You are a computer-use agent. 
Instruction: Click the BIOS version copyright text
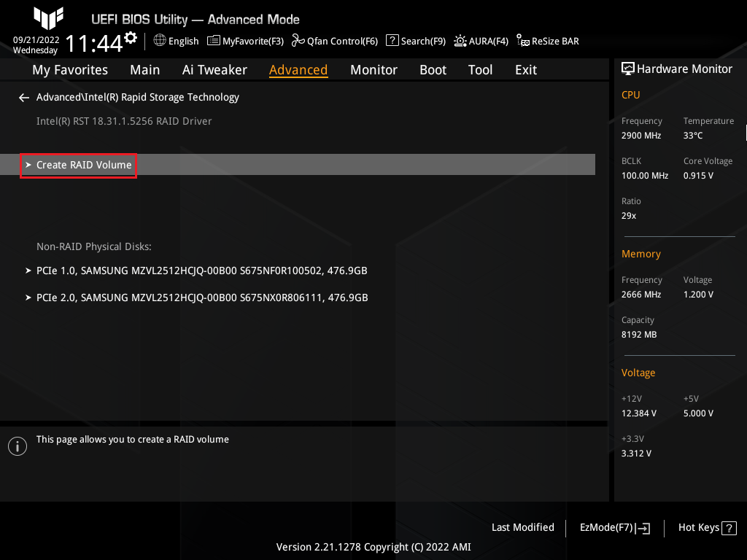point(373,547)
